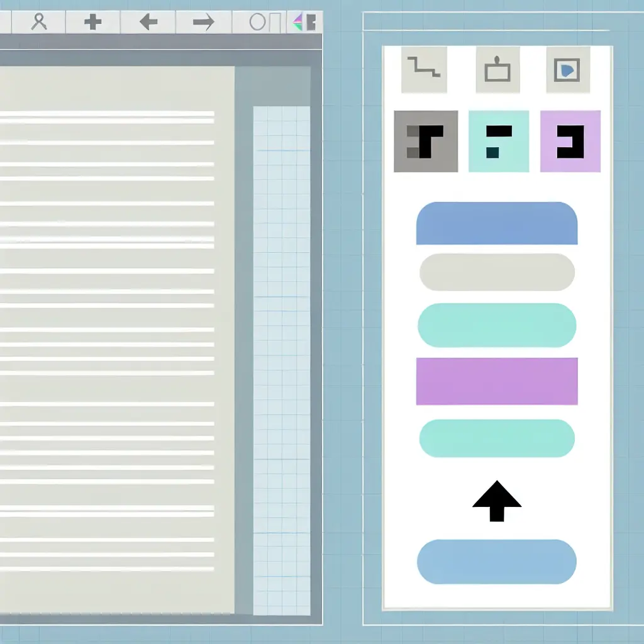Expand the blue rounded bar at panel top
Viewport: 644px width, 644px height.
[x=497, y=223]
